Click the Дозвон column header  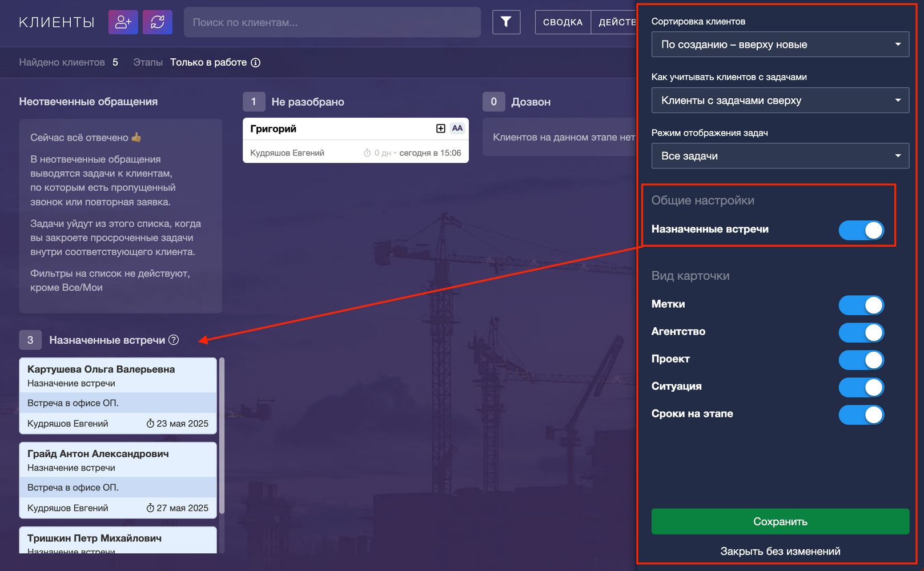(x=531, y=102)
